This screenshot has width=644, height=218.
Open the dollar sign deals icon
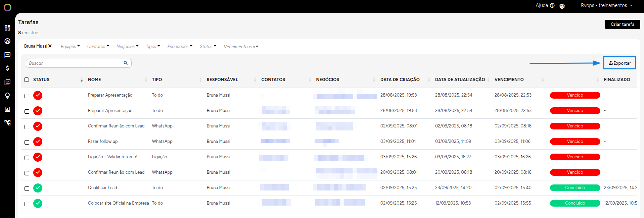7,68
